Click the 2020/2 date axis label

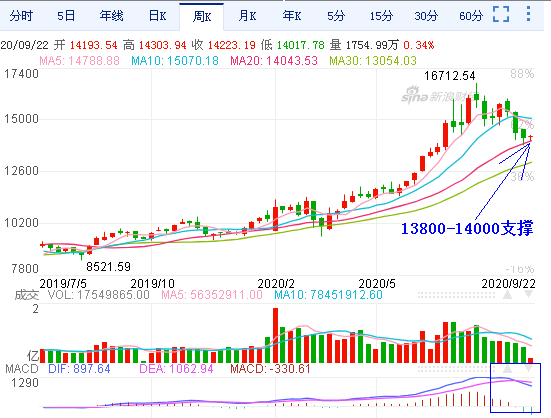(x=276, y=283)
